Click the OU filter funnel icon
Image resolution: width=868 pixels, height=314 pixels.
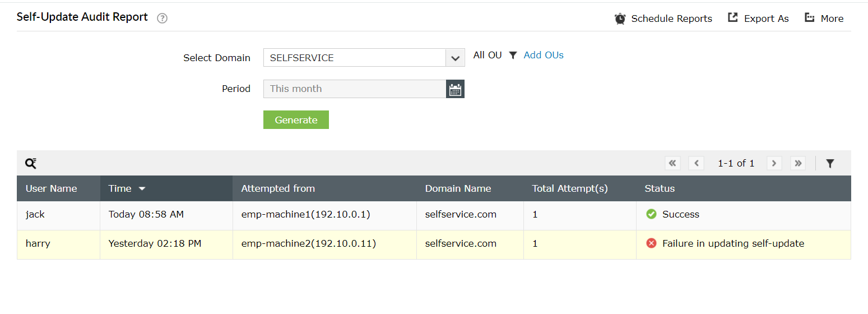[x=513, y=55]
